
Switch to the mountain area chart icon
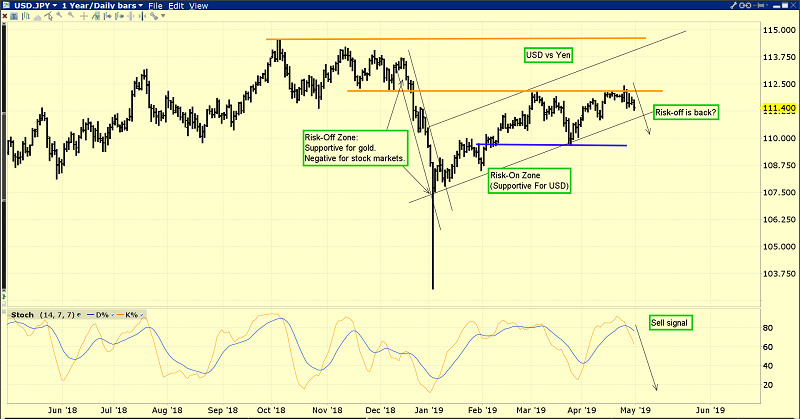37,17
